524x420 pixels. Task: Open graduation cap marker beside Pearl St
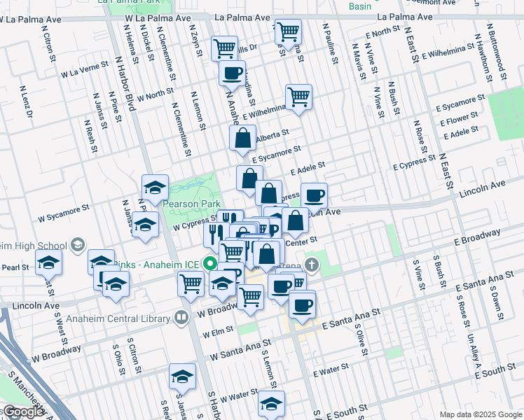tap(49, 263)
